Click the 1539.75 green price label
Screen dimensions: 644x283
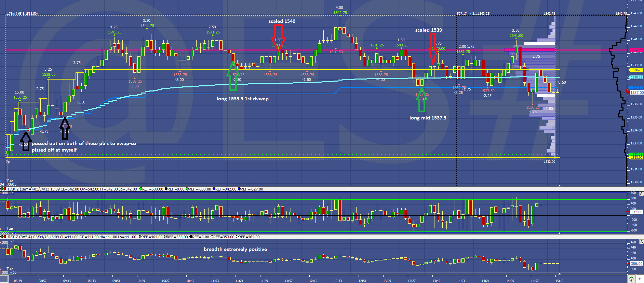click(463, 52)
